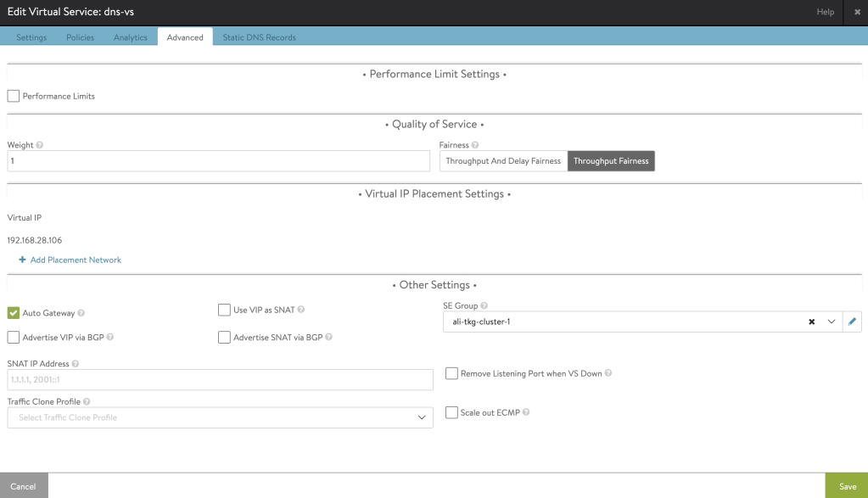The height and width of the screenshot is (498, 868).
Task: Uncheck the Auto Gateway checkbox
Action: [x=14, y=313]
